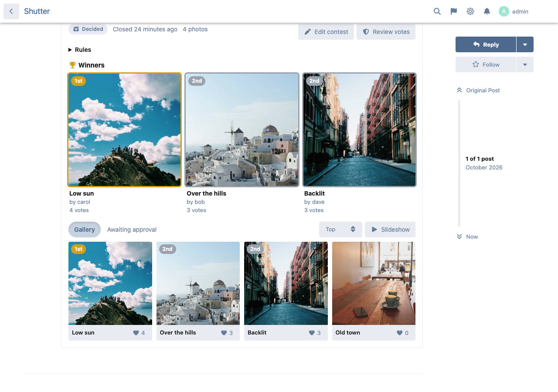Viewport: 558px width, 392px height.
Task: Click the Edit contest button
Action: tap(326, 32)
